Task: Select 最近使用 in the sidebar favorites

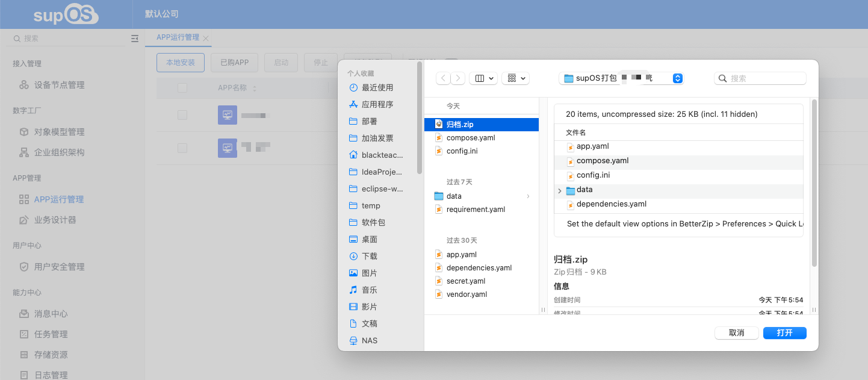Action: click(x=377, y=87)
